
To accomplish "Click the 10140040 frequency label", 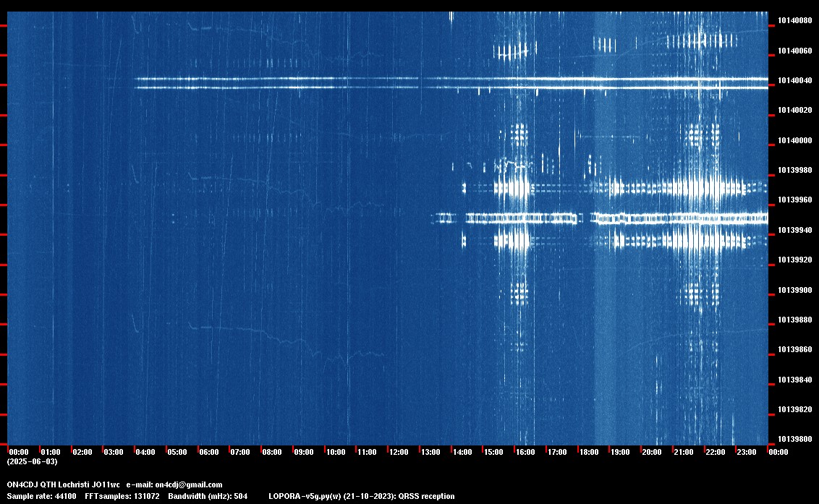I will pos(795,80).
